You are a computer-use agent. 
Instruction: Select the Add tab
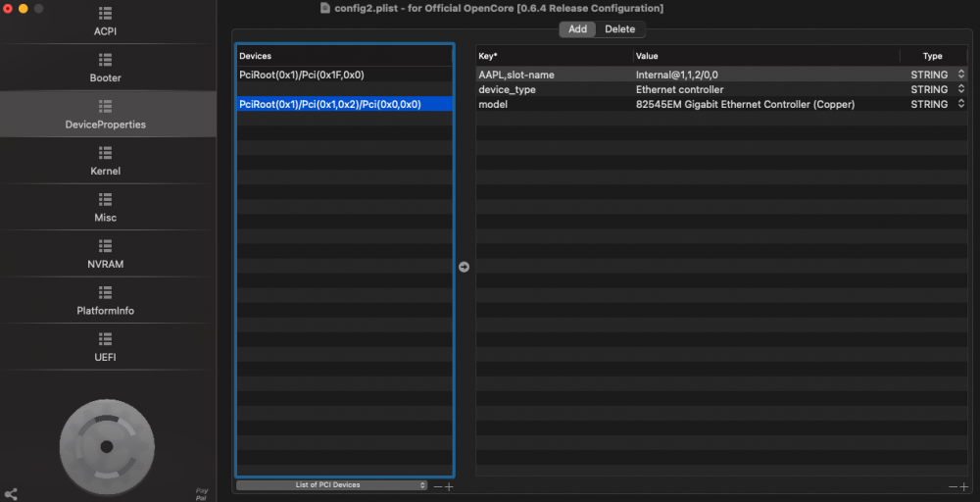click(x=577, y=29)
